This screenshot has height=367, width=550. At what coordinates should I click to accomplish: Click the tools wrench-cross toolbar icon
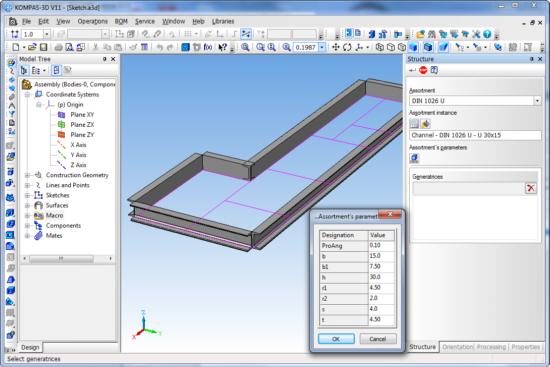click(x=476, y=34)
